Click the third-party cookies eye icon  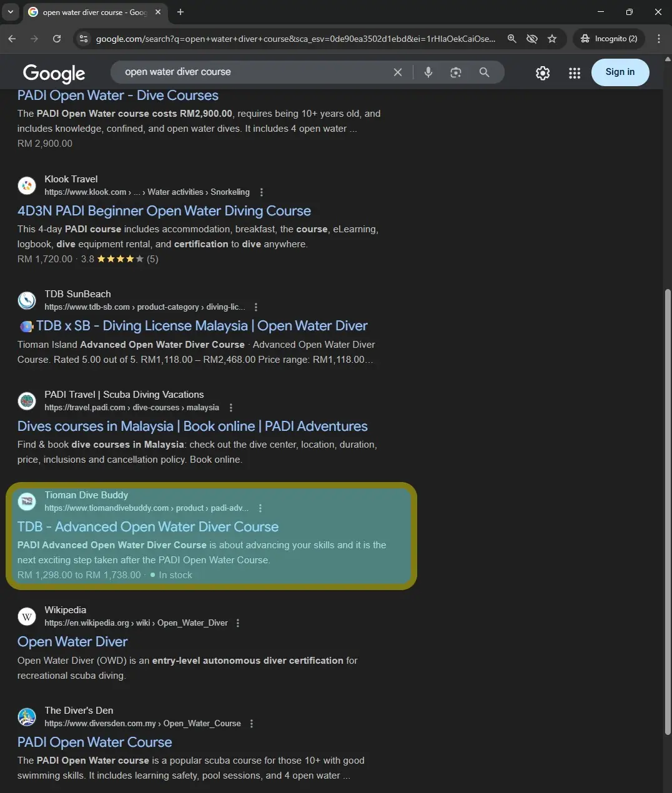[532, 39]
